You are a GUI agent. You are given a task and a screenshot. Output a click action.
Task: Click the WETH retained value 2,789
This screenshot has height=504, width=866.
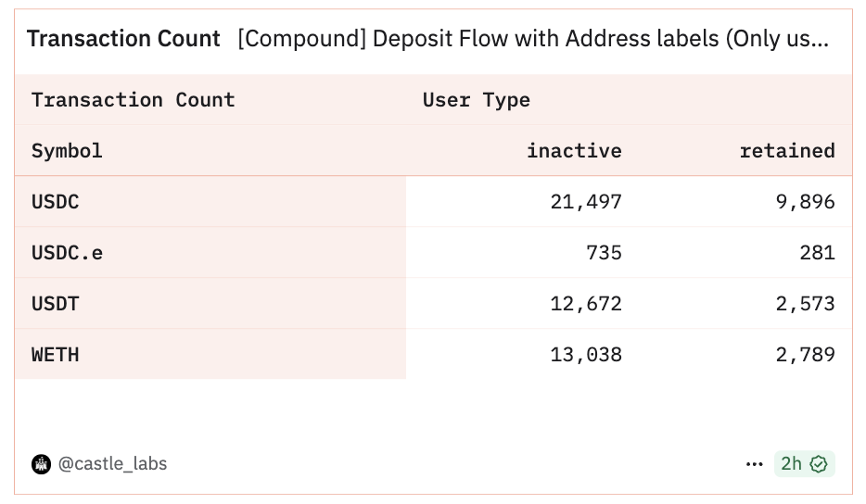pyautogui.click(x=805, y=355)
